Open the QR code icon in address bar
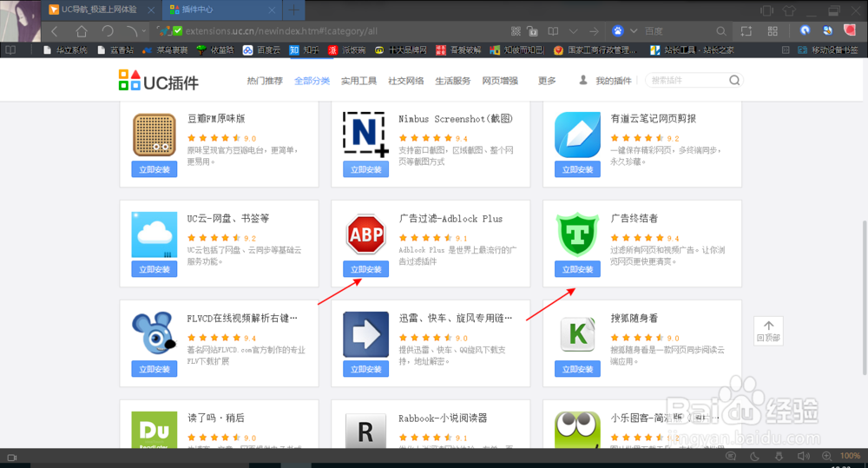The height and width of the screenshot is (468, 868). pos(516,31)
